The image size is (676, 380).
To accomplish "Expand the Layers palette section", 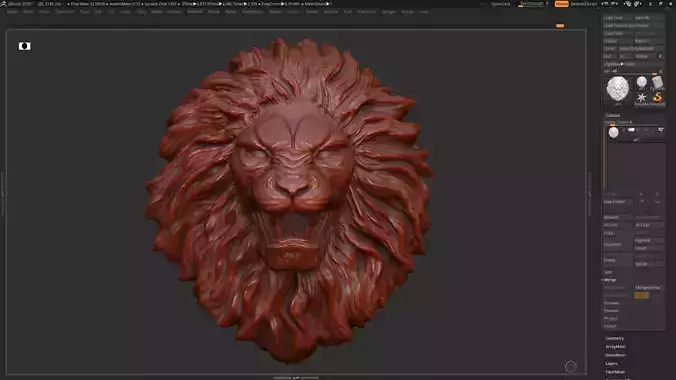I will [611, 363].
